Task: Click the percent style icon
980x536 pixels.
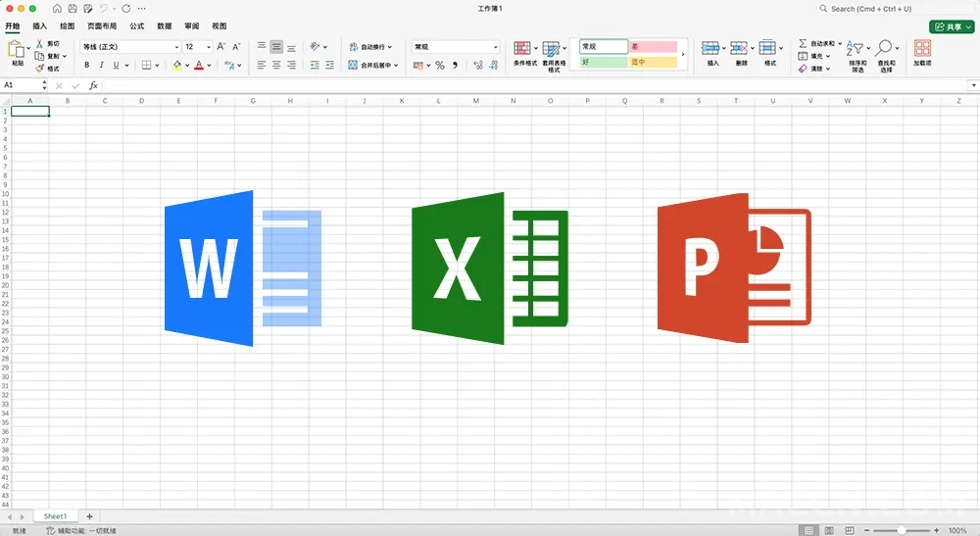Action: pyautogui.click(x=439, y=66)
